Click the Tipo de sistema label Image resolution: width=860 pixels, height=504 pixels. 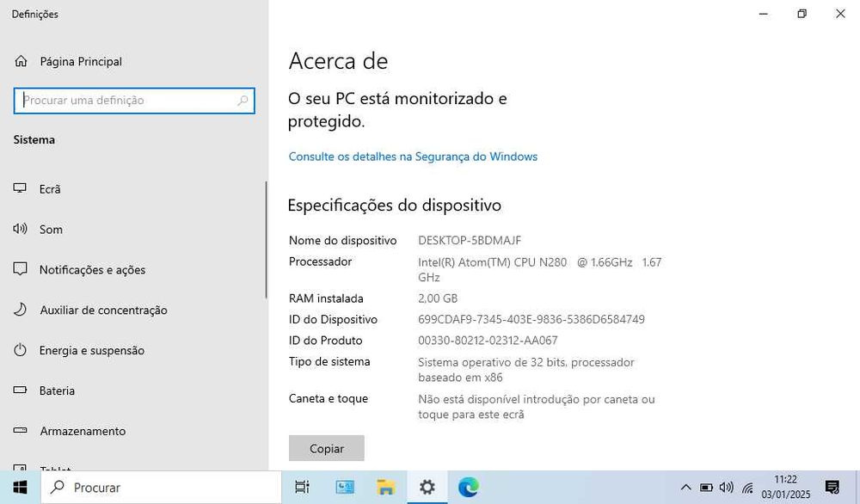(x=329, y=361)
